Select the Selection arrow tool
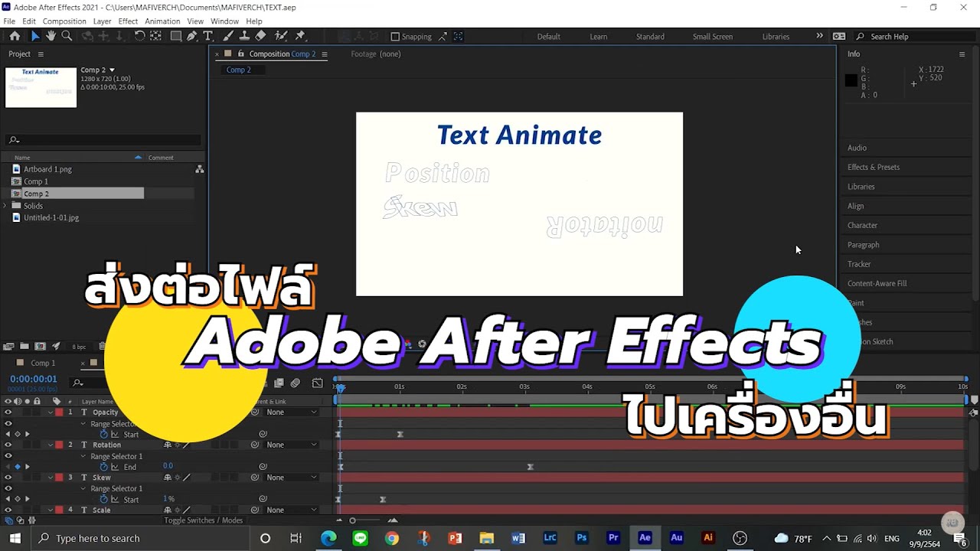 (34, 36)
